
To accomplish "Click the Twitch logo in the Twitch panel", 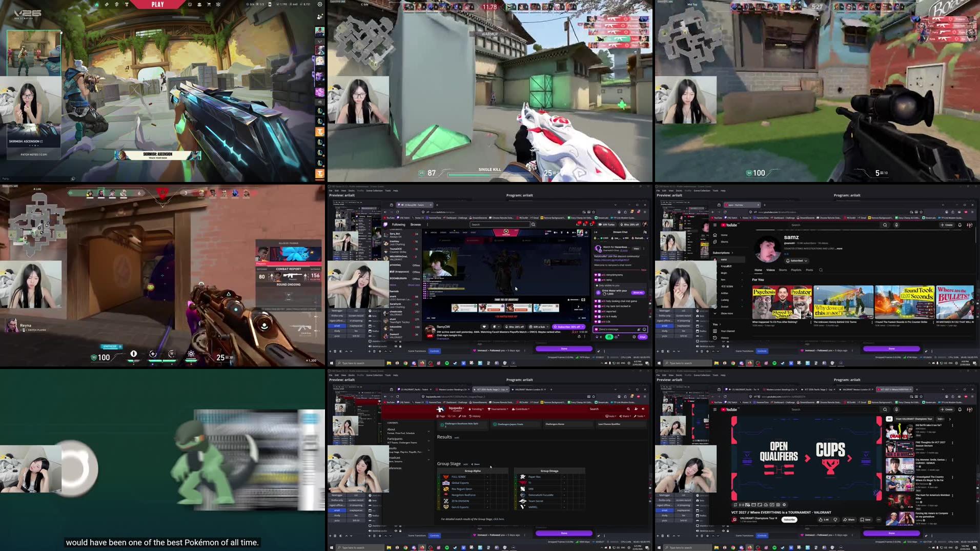I will pos(385,225).
